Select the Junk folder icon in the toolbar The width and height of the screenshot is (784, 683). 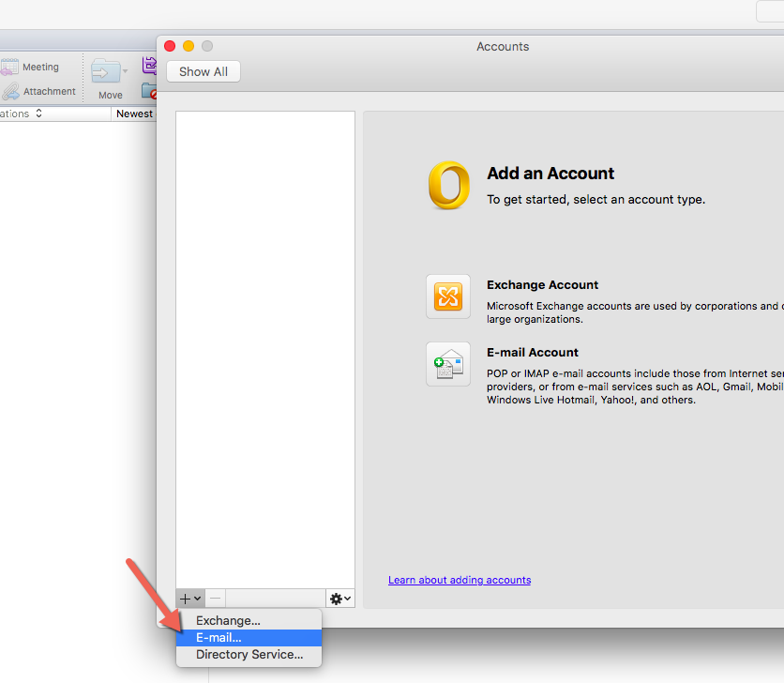(x=148, y=92)
